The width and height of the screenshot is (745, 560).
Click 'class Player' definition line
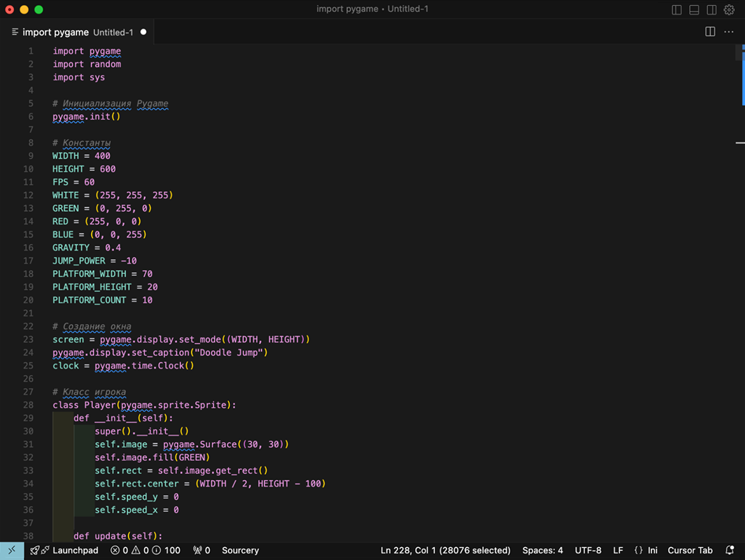[144, 405]
